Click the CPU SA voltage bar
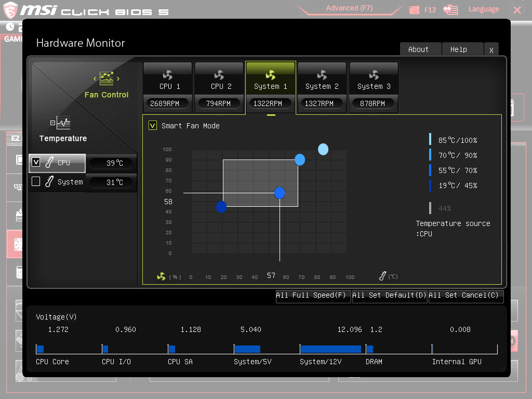Image resolution: width=532 pixels, height=399 pixels. [x=171, y=349]
